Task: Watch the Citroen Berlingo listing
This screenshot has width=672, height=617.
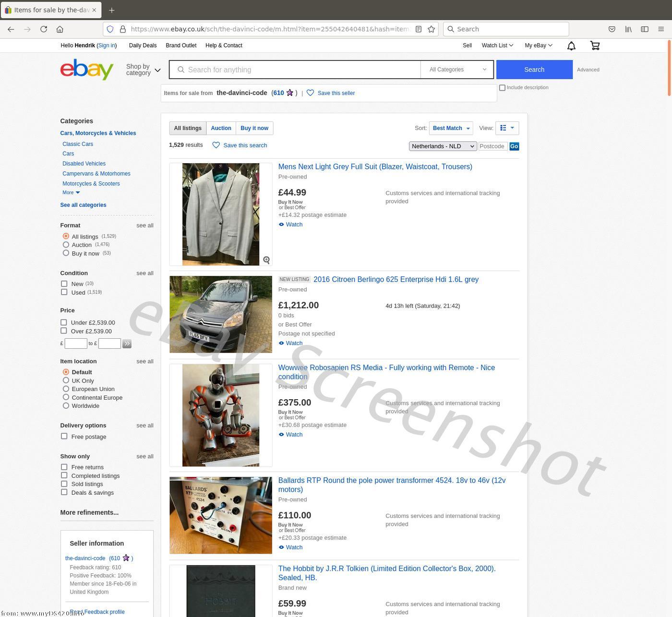Action: click(290, 343)
